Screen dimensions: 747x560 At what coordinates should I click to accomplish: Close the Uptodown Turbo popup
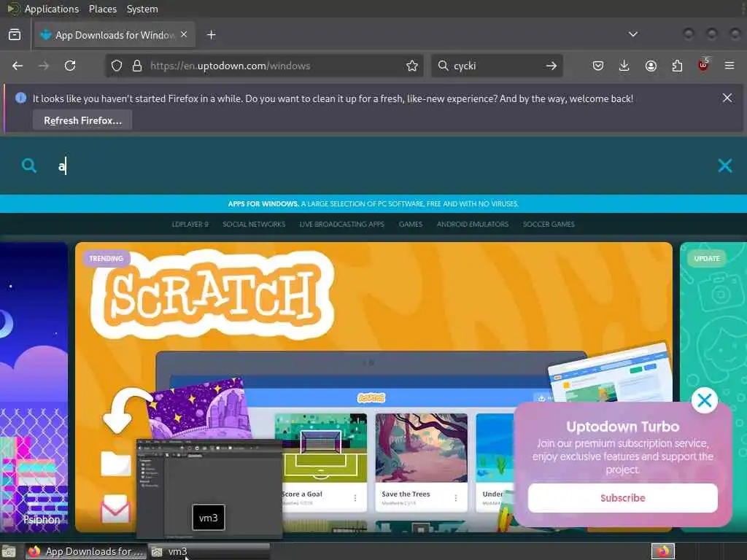705,400
